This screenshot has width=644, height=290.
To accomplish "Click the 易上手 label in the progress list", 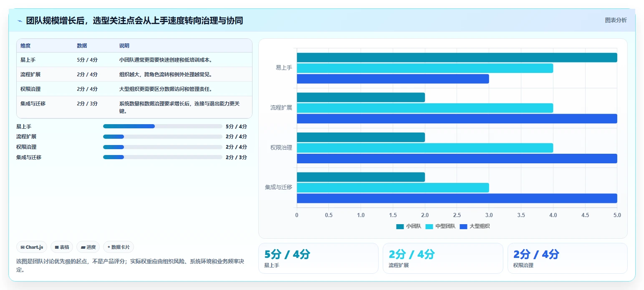I will (x=24, y=126).
